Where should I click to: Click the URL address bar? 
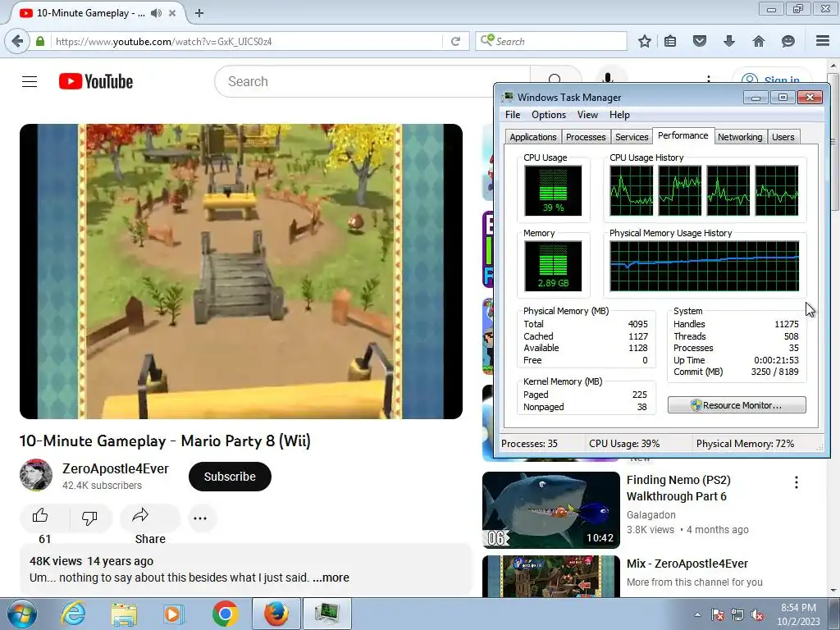point(246,41)
